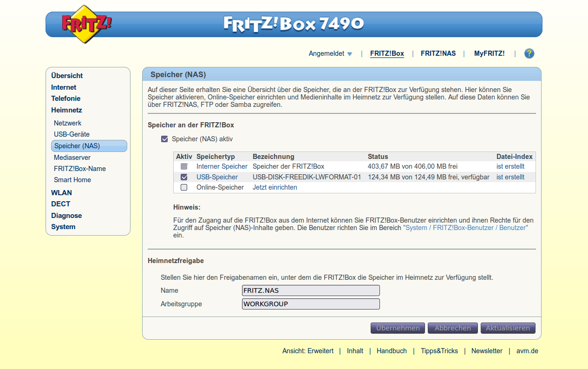Open help via question mark icon

pos(529,53)
